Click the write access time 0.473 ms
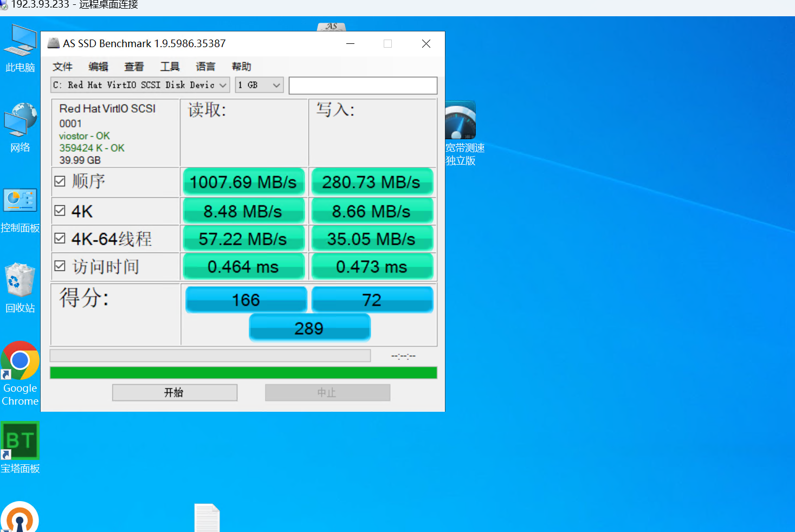This screenshot has width=795, height=532. [x=372, y=267]
